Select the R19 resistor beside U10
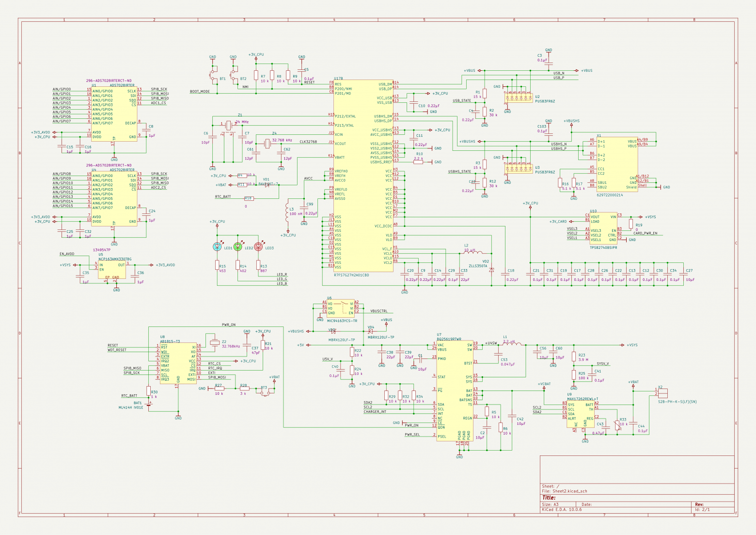The image size is (756, 535). coord(631,224)
